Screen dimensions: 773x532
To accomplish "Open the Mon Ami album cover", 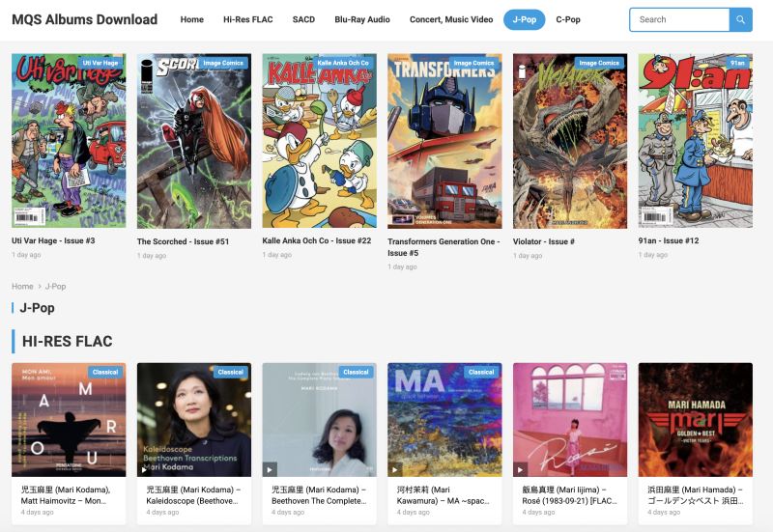I will (69, 420).
